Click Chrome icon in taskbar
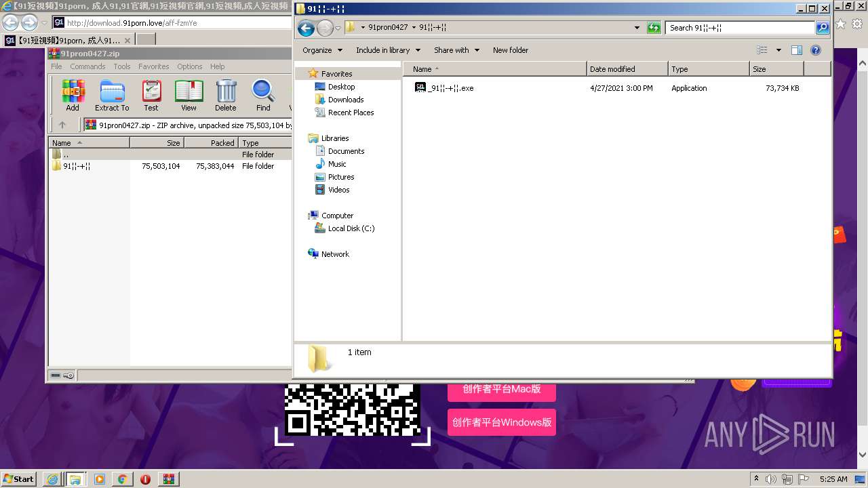This screenshot has width=868, height=488. pyautogui.click(x=122, y=479)
